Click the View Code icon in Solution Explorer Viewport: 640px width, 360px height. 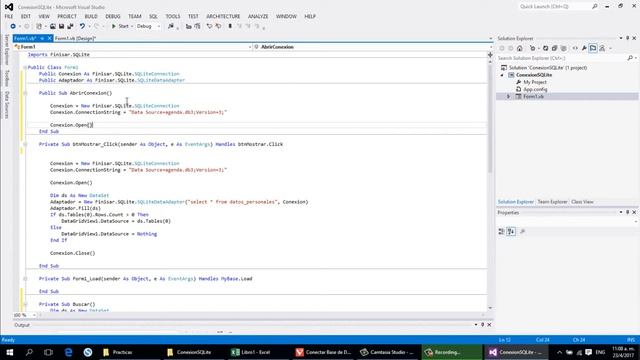575,48
